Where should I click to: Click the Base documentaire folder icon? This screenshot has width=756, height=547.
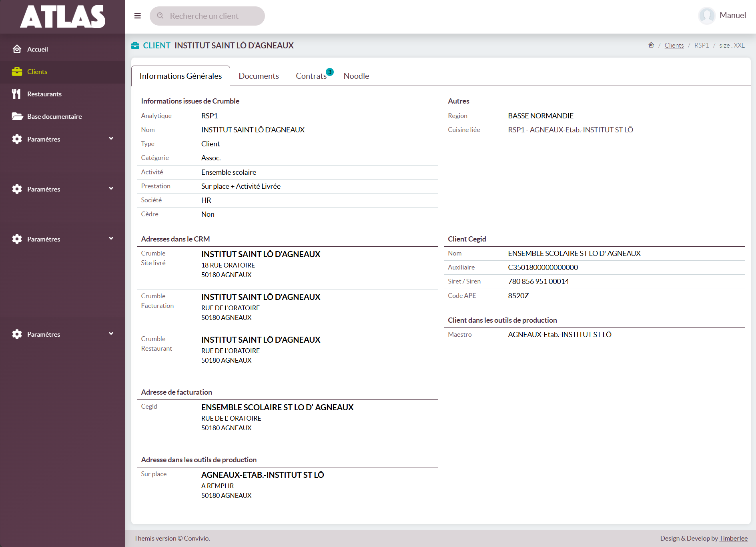[17, 116]
